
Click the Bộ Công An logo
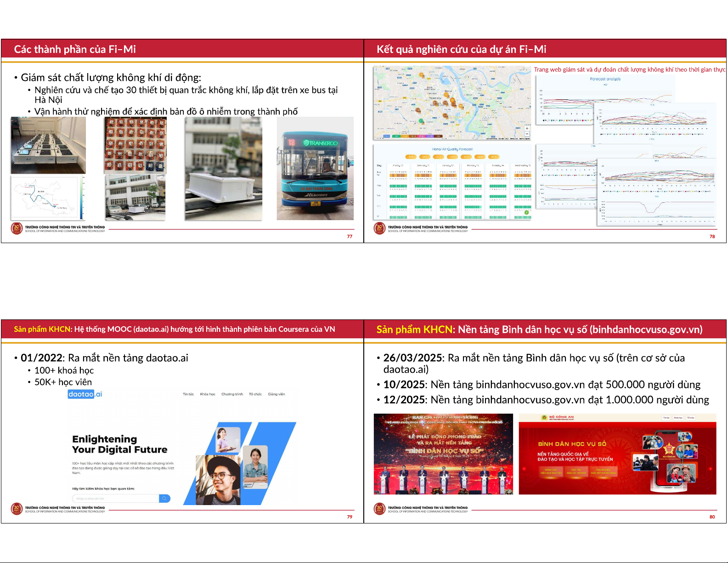coord(545,418)
